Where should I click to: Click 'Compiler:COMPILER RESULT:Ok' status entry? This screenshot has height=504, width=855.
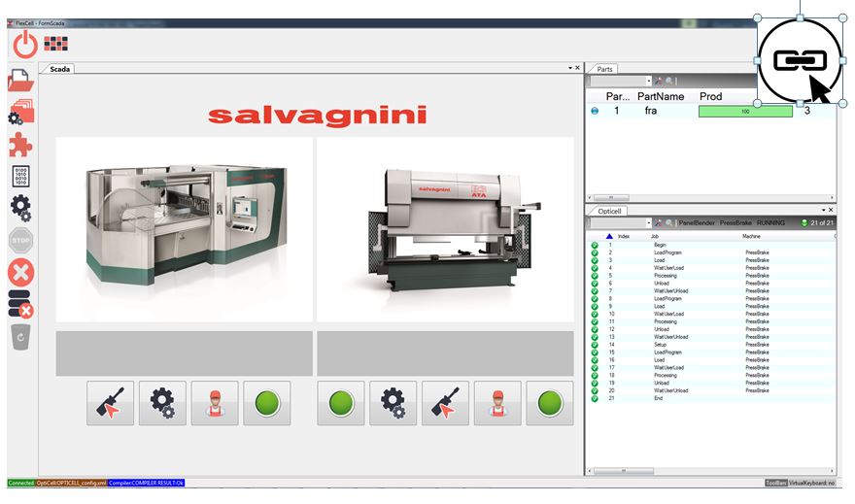click(x=146, y=483)
